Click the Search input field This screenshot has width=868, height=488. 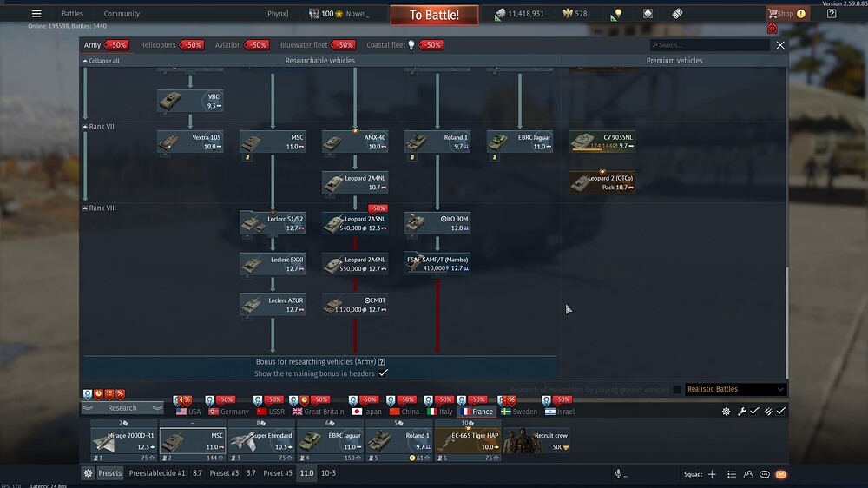click(710, 45)
